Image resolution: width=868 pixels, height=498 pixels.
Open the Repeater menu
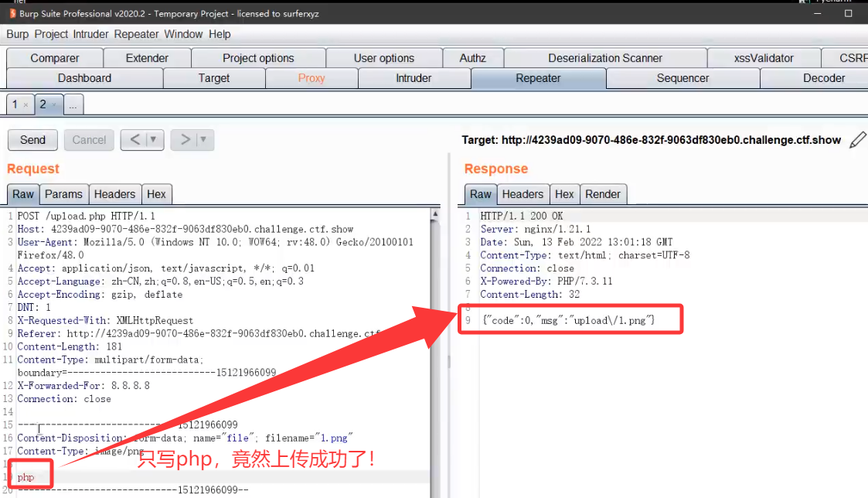point(136,34)
